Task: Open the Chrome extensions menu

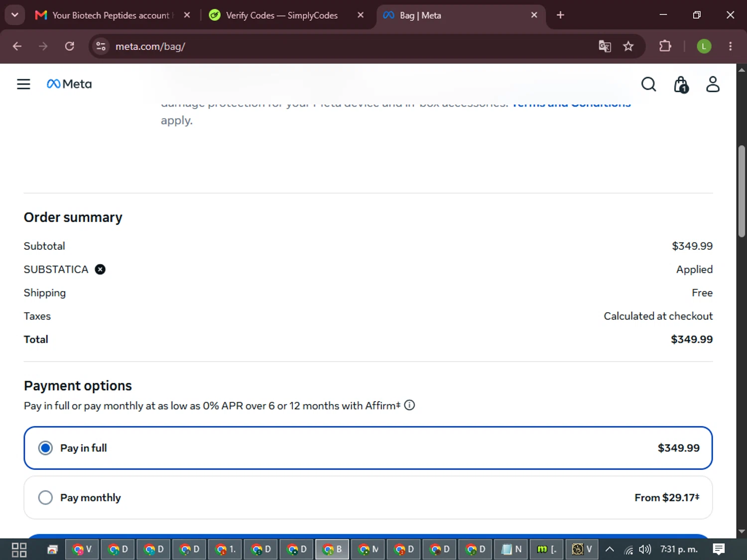Action: 665,46
